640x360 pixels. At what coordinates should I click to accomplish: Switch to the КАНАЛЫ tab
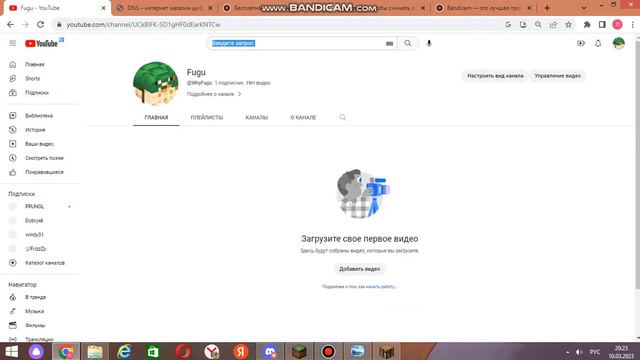(x=257, y=118)
